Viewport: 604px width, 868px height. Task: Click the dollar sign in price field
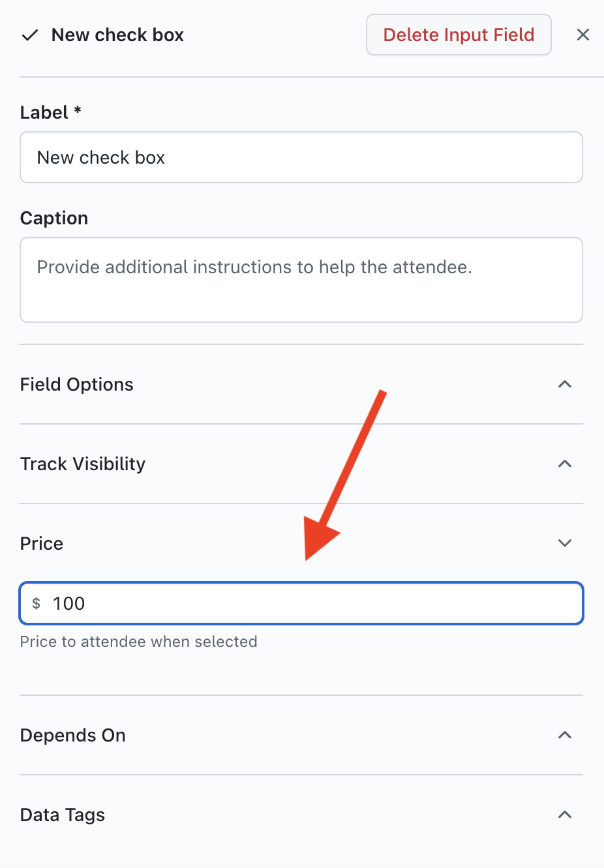click(37, 603)
